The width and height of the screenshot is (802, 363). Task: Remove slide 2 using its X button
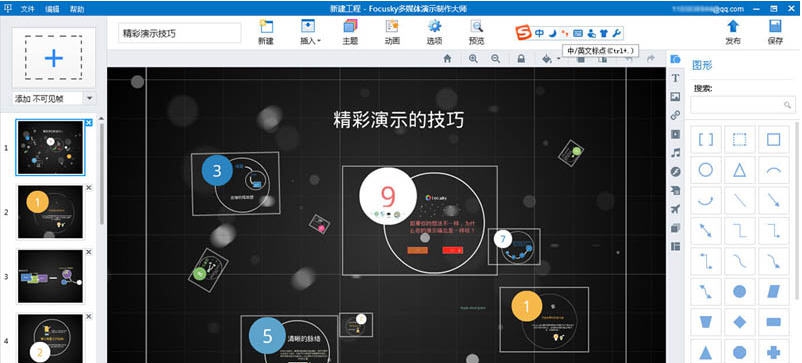coord(88,188)
